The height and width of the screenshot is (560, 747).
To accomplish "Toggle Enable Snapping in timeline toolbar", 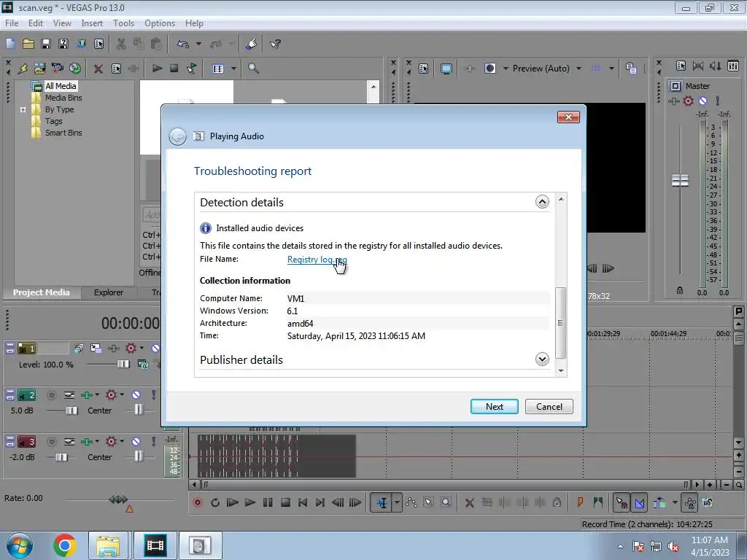I will pyautogui.click(x=622, y=502).
